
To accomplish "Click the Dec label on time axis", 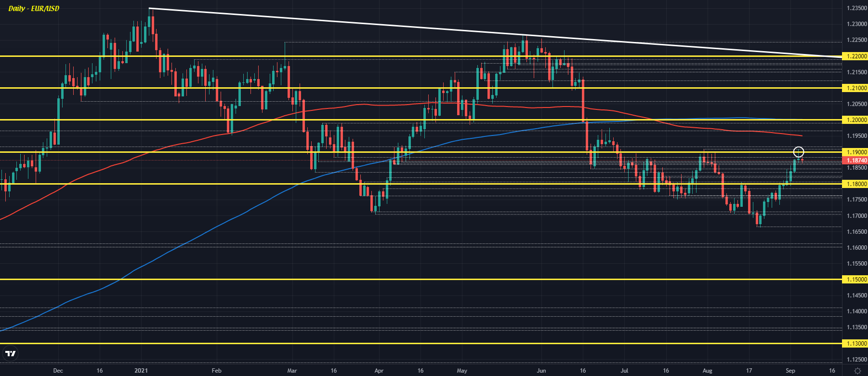I will tap(58, 371).
